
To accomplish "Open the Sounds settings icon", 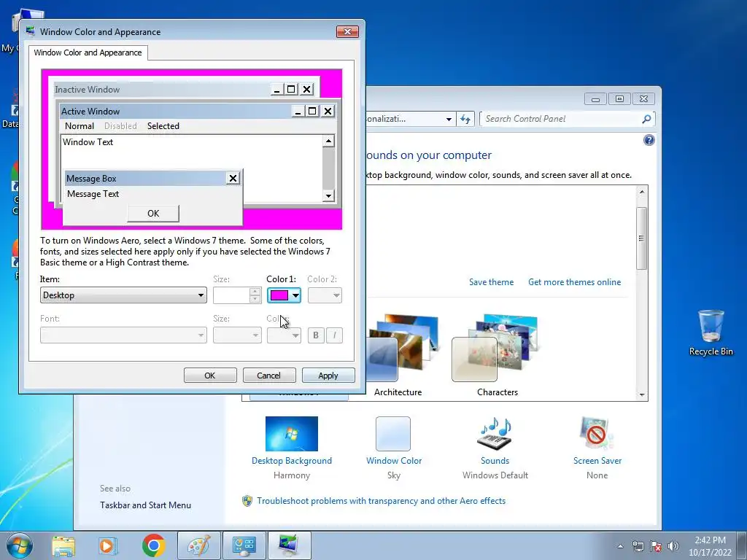I will click(x=495, y=433).
